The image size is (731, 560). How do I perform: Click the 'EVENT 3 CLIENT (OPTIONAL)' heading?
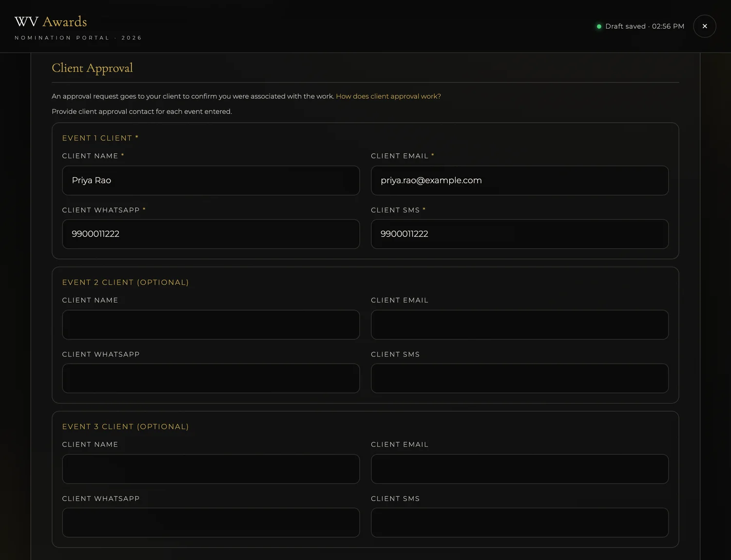coord(125,427)
